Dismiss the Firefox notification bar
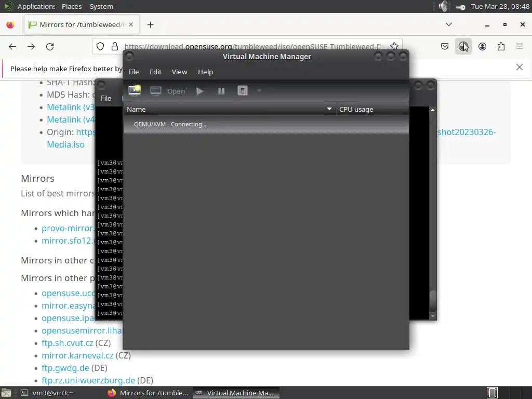 click(519, 67)
